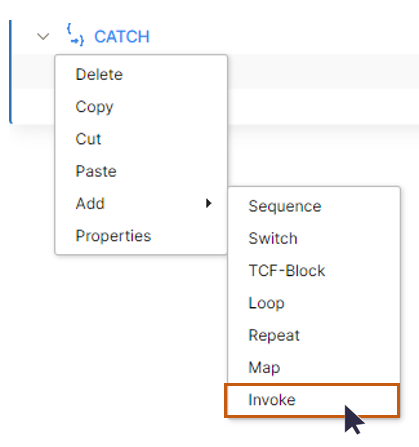This screenshot has width=419, height=447.
Task: Choose Copy from the context menu
Action: pyautogui.click(x=141, y=107)
